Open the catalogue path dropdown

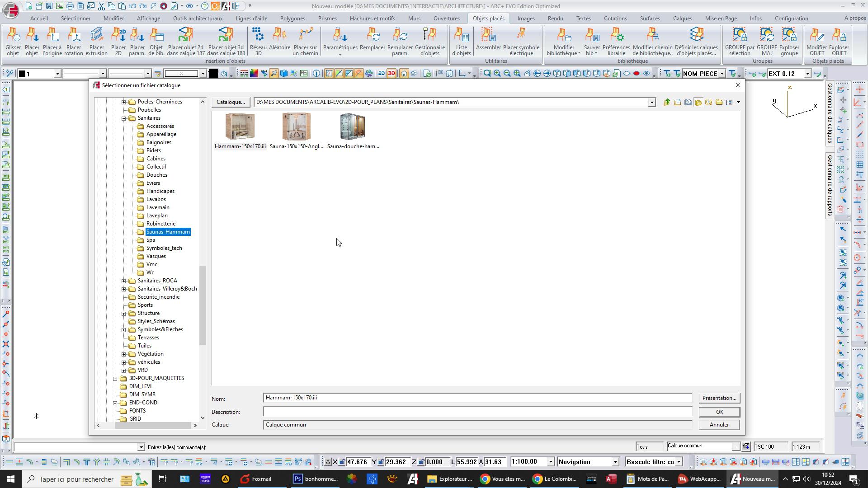[651, 103]
